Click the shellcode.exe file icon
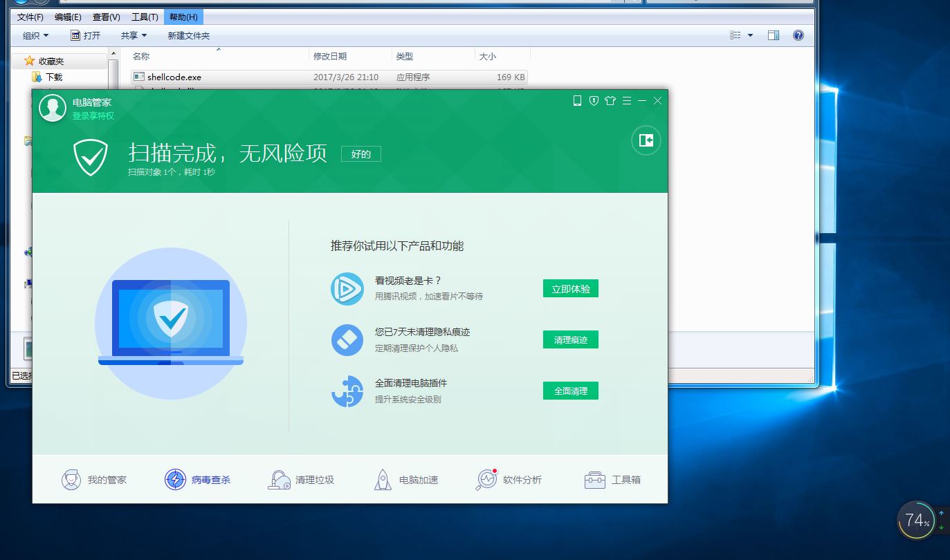Screen dimensions: 950x560 pyautogui.click(x=138, y=77)
